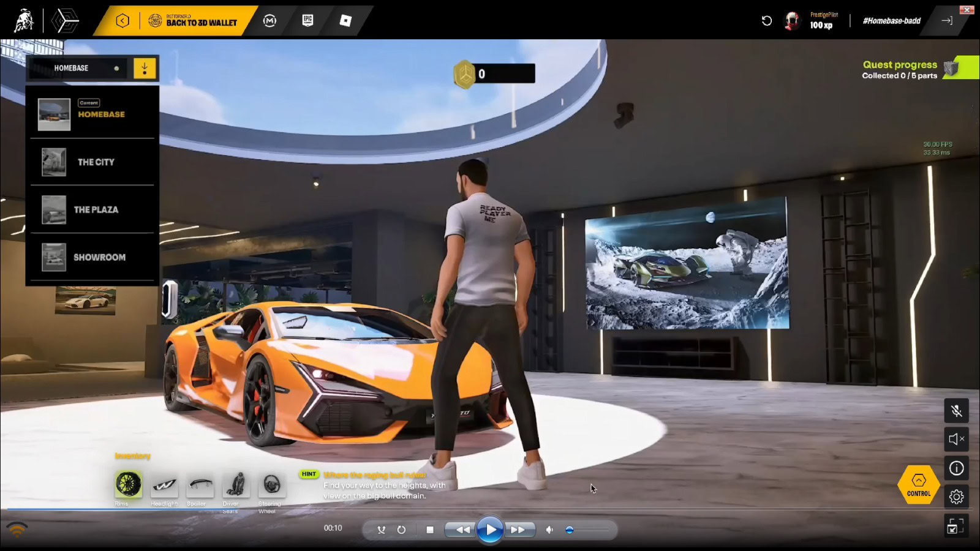Open the Epic Games platform icon

click(307, 21)
